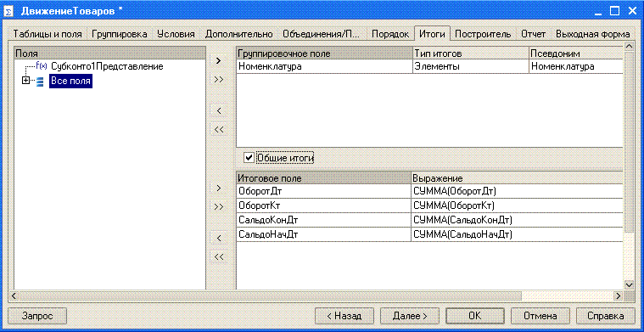Select the Объединения/П... tab
Viewport: 644px width, 332px height.
coord(322,34)
